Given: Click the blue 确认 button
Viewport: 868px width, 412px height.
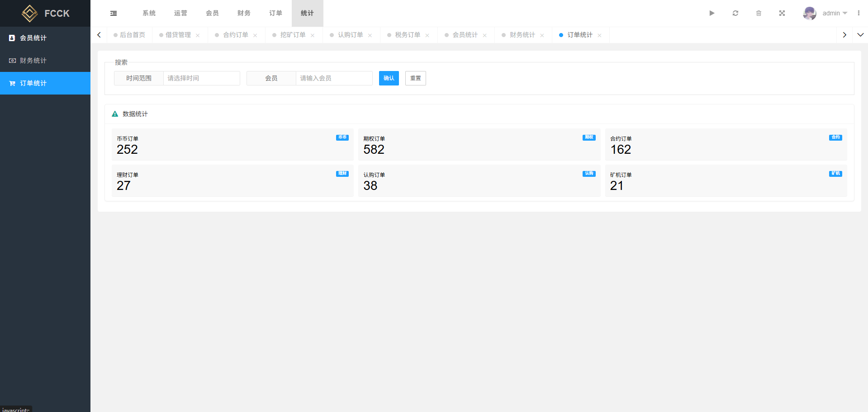Looking at the screenshot, I should point(389,78).
